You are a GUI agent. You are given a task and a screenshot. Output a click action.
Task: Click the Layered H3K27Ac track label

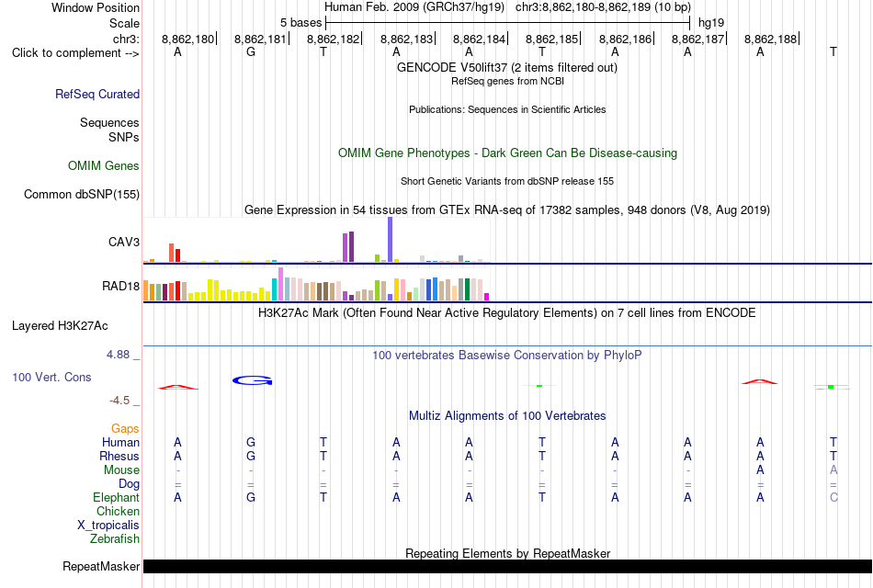[60, 326]
